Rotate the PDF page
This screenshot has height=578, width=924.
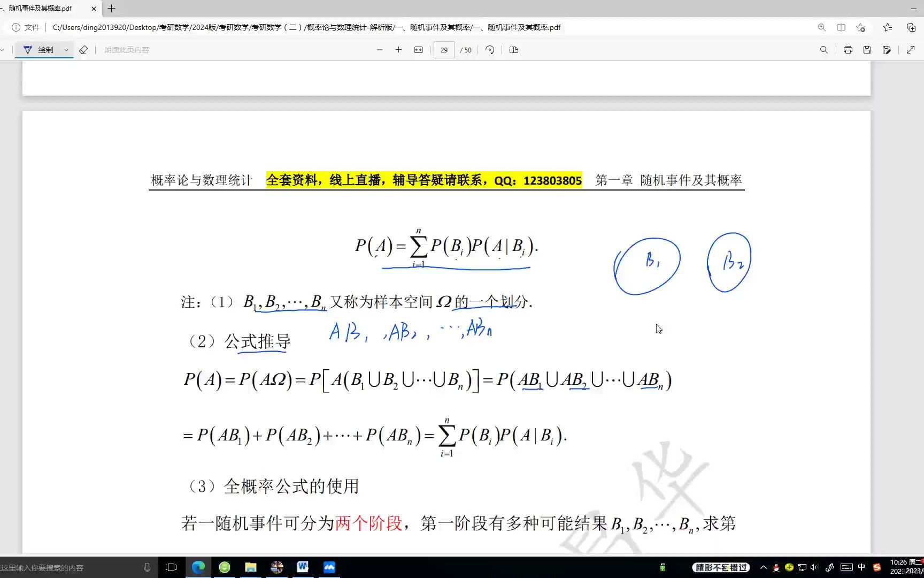point(490,49)
